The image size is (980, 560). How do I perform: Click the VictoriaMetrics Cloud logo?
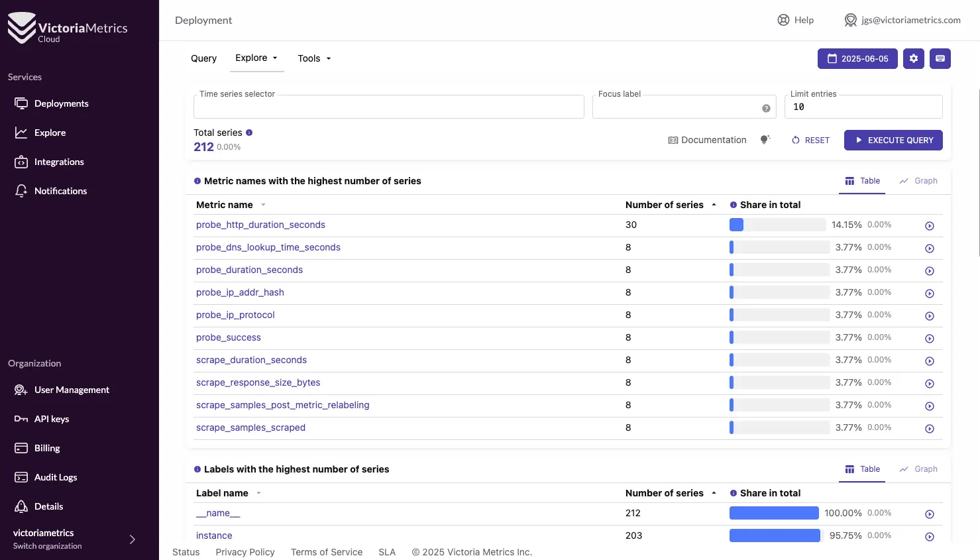[x=68, y=28]
